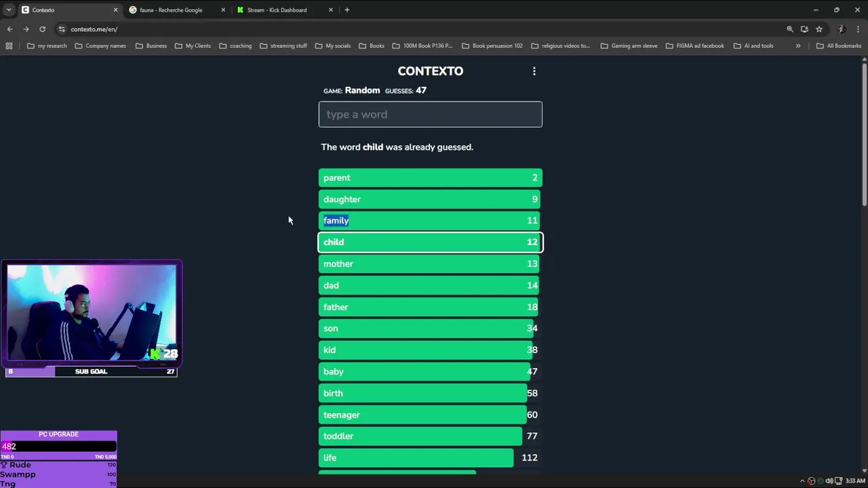Open the Chrome profile avatar
Screen dimensions: 868x488
tap(842, 29)
